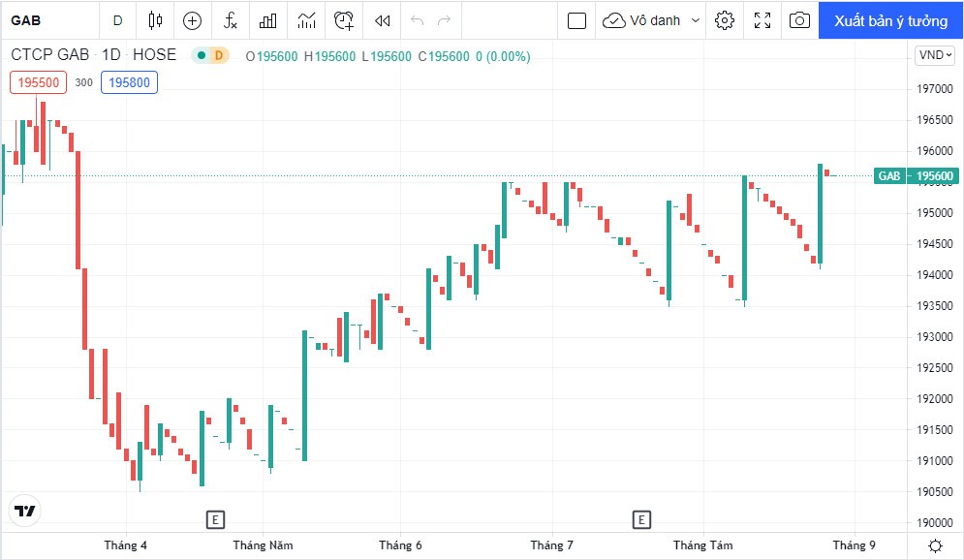Click the 193500 price axis label
The height and width of the screenshot is (560, 964).
pos(935,305)
